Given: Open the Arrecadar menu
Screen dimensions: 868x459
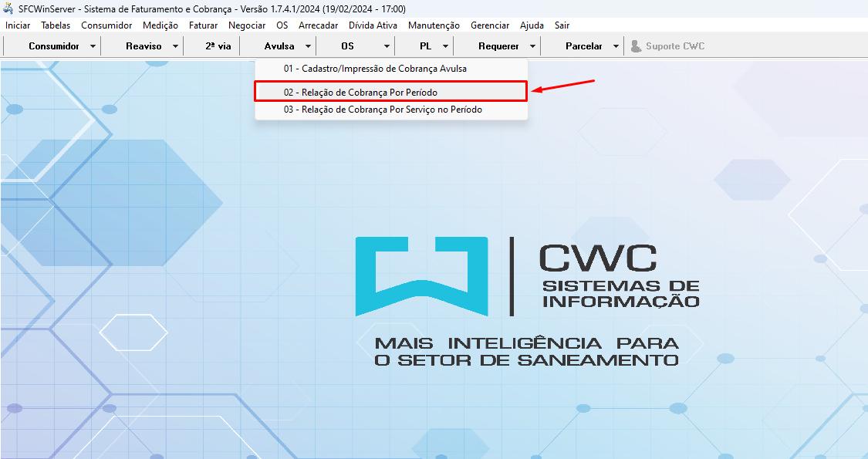Looking at the screenshot, I should [x=318, y=25].
